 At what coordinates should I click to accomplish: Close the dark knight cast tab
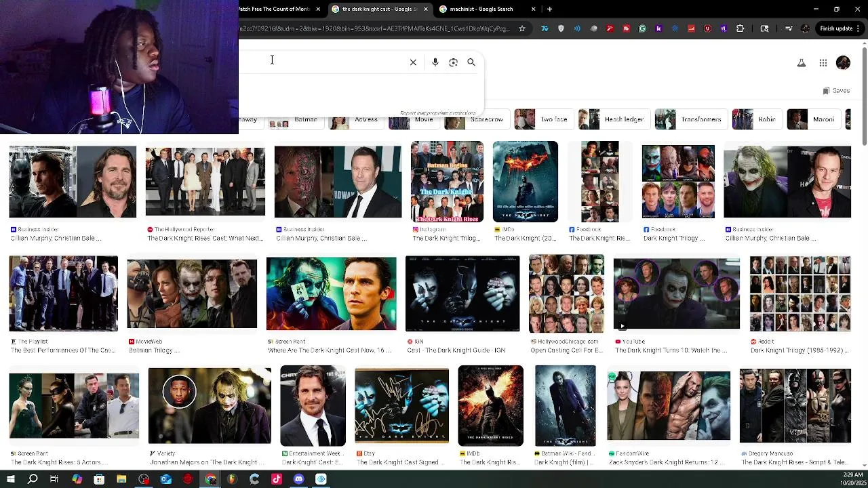(426, 9)
